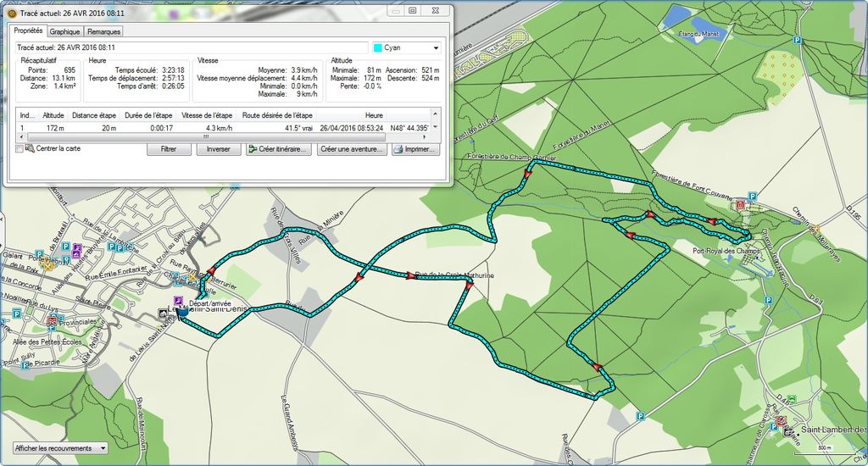The width and height of the screenshot is (868, 466).
Task: Click the orange crossing icon at Chemin des Mollerayes
Action: (815, 227)
